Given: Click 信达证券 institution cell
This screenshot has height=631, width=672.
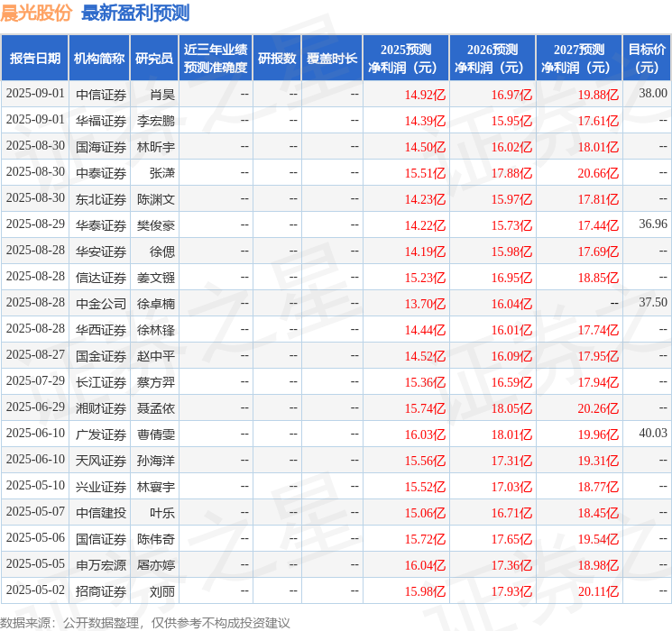Looking at the screenshot, I should tap(101, 278).
